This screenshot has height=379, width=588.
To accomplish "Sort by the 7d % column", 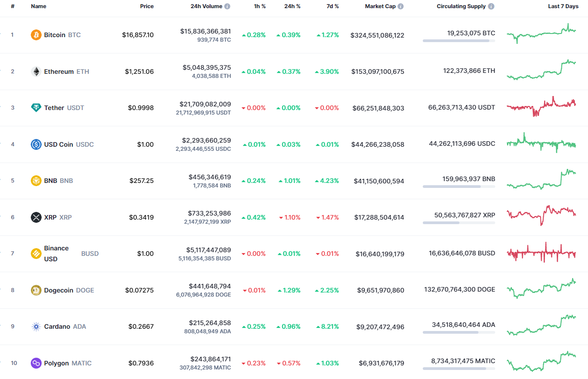I will (332, 6).
